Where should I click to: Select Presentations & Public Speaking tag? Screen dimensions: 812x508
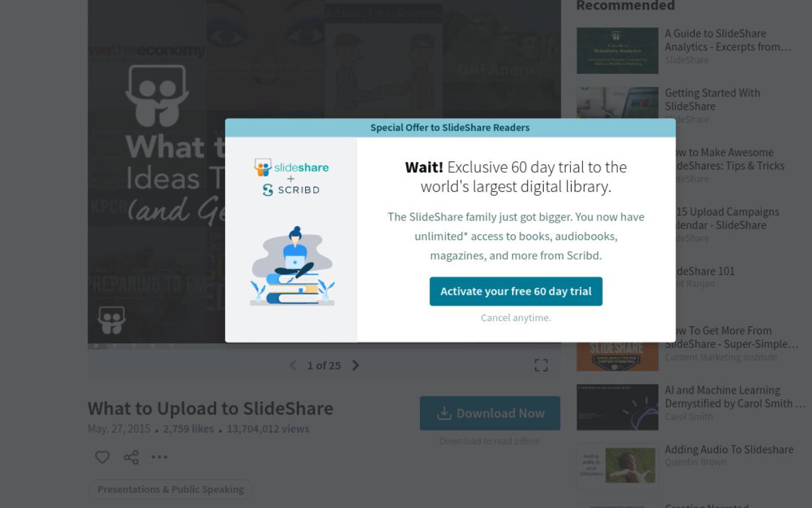click(x=171, y=490)
